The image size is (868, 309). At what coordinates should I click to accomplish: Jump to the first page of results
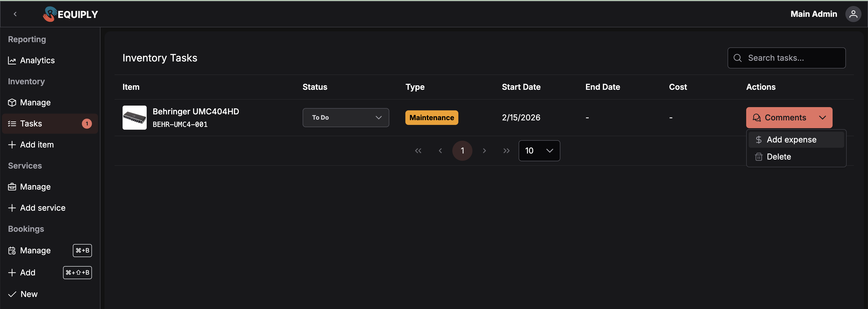pos(418,151)
